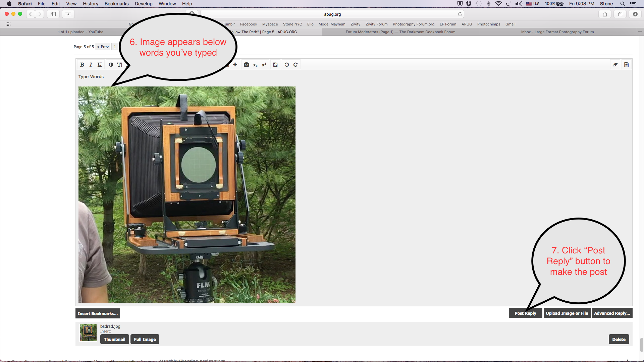Click the bsdrsd.jpg attachment thumbnail
Screen dimensions: 644x362
click(x=88, y=332)
